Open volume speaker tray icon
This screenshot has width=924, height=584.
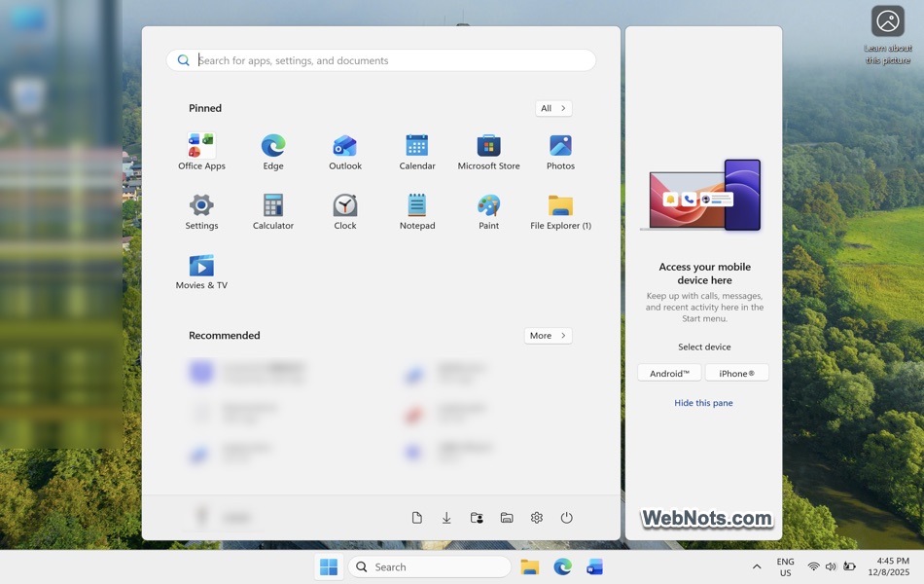point(831,566)
